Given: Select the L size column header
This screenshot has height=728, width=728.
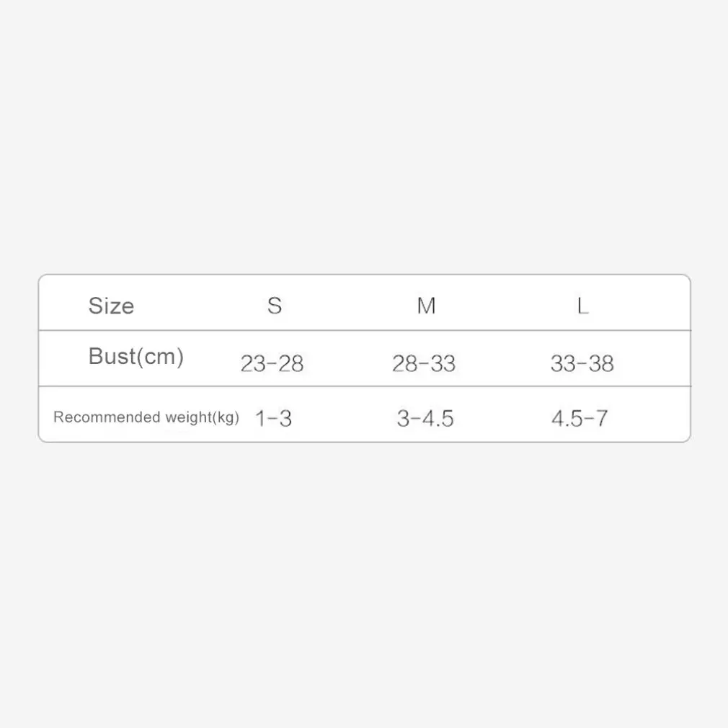Looking at the screenshot, I should pos(582,306).
